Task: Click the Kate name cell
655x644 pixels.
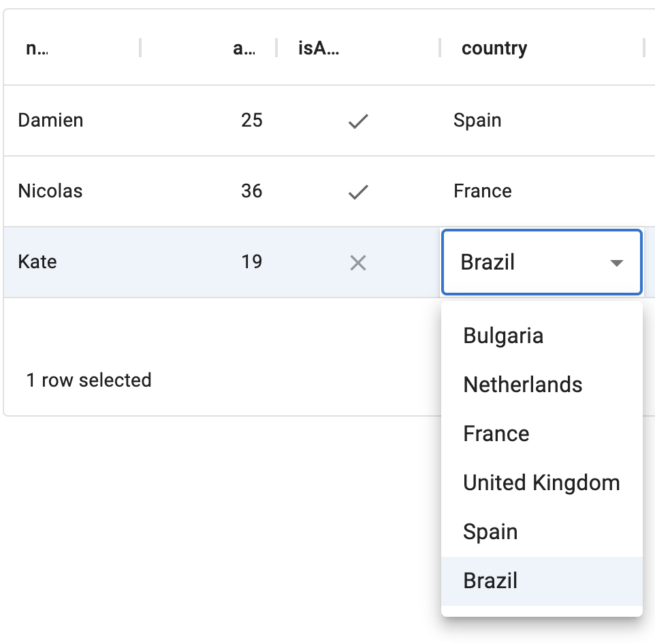Action: click(37, 262)
